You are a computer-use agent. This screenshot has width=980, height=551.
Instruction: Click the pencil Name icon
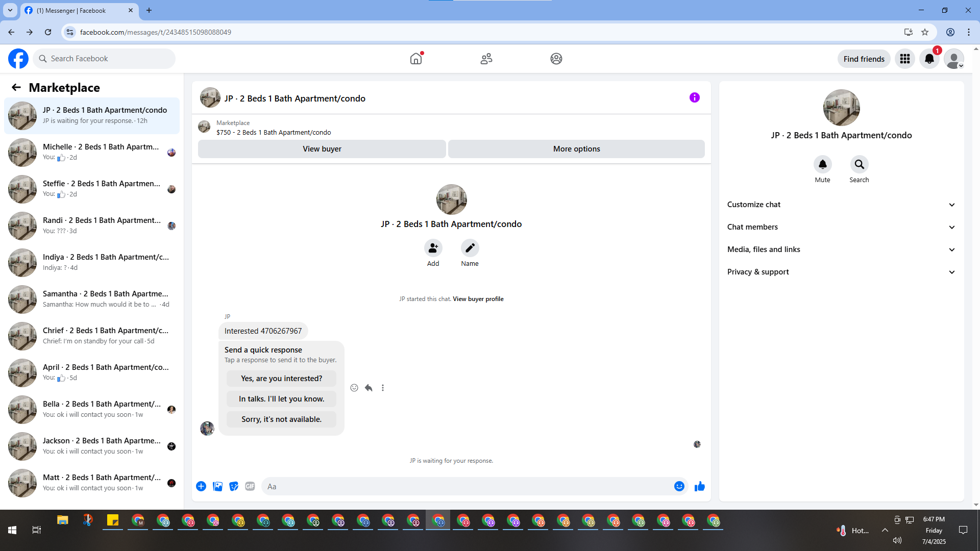click(470, 248)
